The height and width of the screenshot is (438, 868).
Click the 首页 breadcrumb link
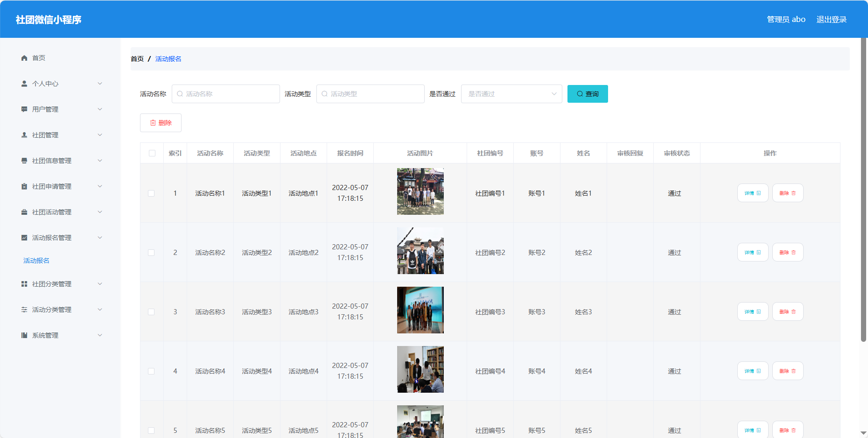(x=137, y=59)
